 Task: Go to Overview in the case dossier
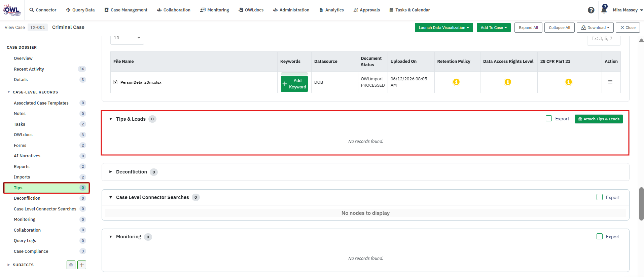[x=23, y=58]
